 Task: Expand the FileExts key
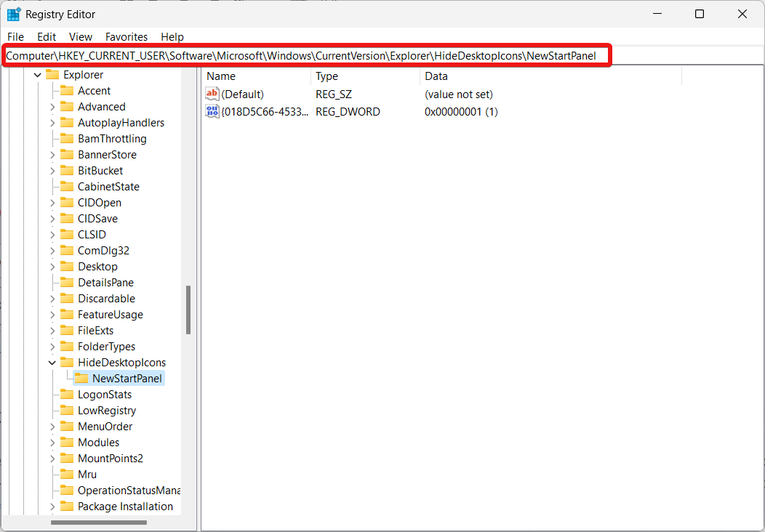click(x=52, y=331)
